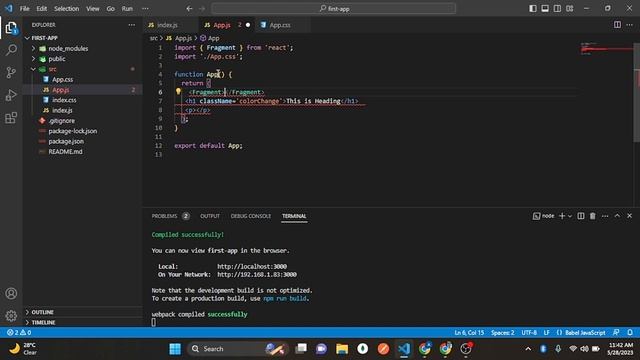640x360 pixels.
Task: Open the Extensions view
Action: [11, 118]
